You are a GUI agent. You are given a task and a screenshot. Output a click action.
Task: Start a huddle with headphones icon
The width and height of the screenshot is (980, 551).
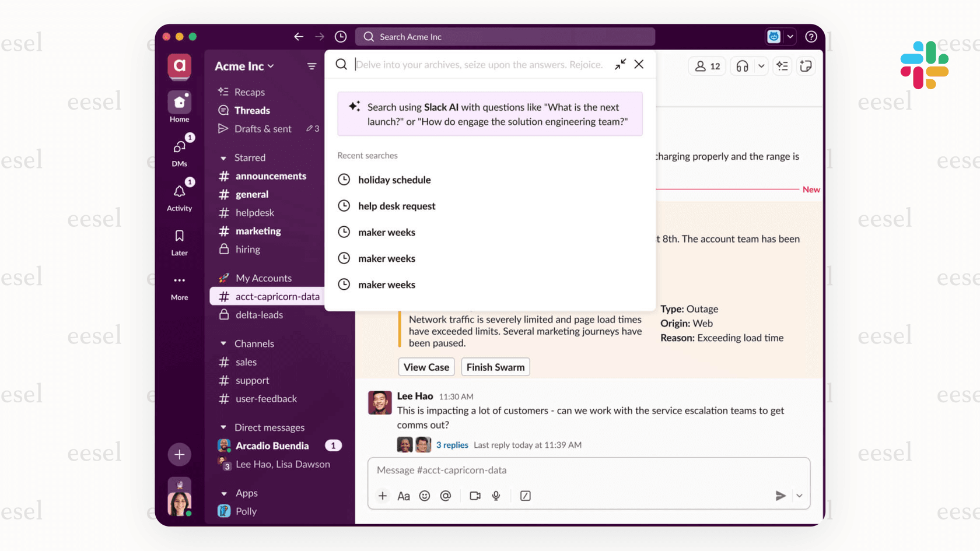(x=742, y=66)
